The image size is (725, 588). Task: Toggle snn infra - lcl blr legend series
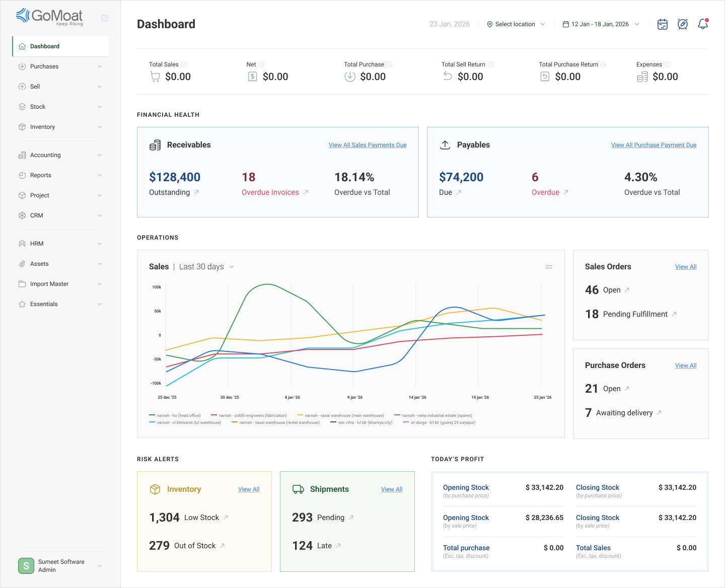pyautogui.click(x=361, y=422)
